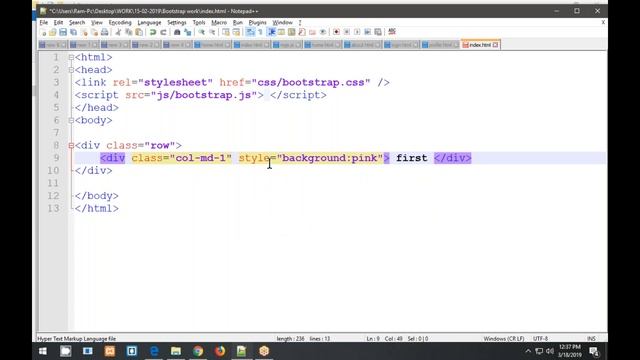Viewport: 640px width, 360px height.
Task: Open the Settings menu
Action: coord(177,22)
